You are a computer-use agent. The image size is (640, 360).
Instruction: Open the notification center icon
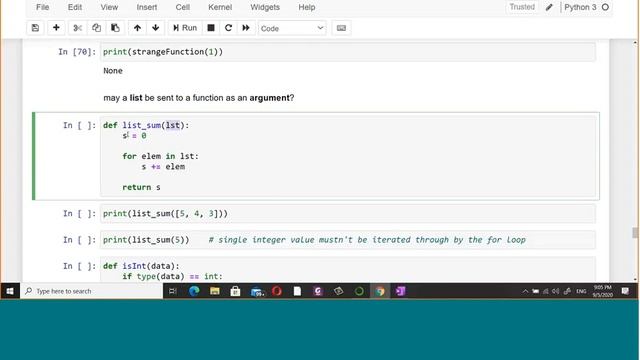tap(625, 291)
